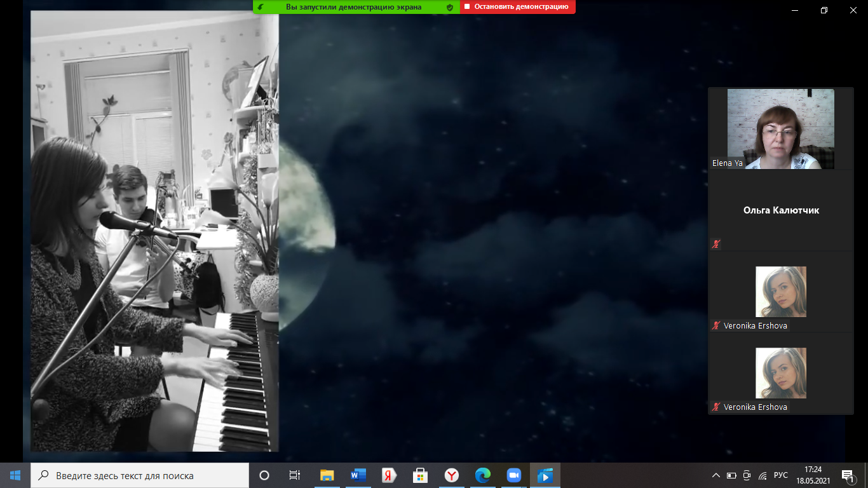Open the Wi-Fi network tray icon
This screenshot has height=488, width=868.
point(763,475)
